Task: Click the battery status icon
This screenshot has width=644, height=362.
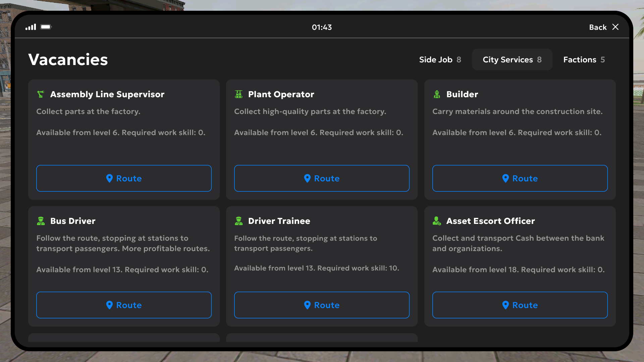Action: [46, 27]
